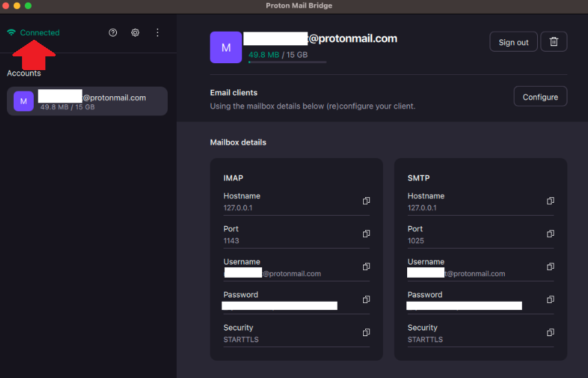This screenshot has height=378, width=588.
Task: Click the storage usage bar in header
Action: [287, 62]
